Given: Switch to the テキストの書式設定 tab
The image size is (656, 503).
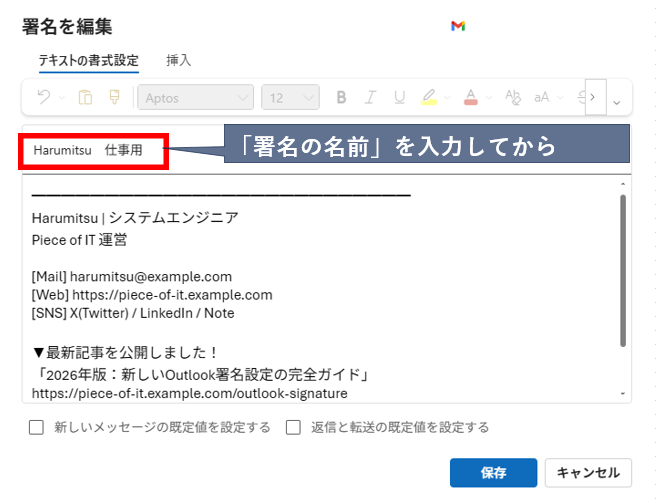Looking at the screenshot, I should click(88, 61).
